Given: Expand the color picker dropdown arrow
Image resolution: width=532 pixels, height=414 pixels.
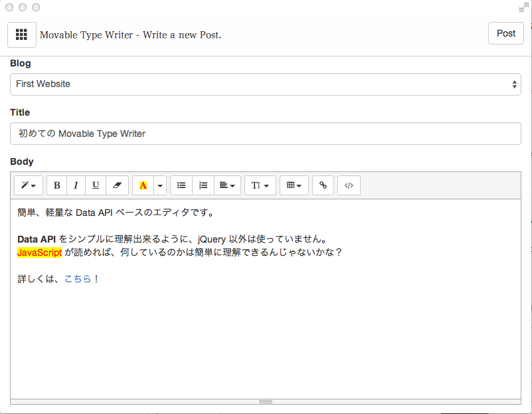Looking at the screenshot, I should coord(160,185).
